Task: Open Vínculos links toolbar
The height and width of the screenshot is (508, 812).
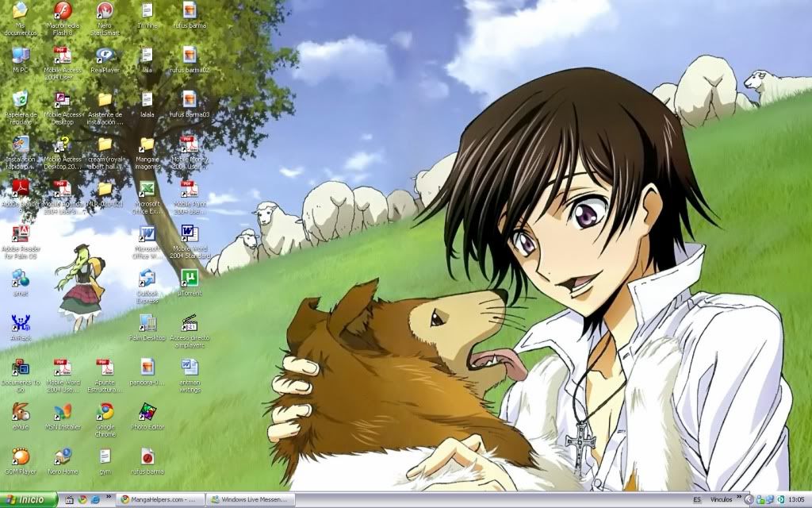Action: pos(721,500)
